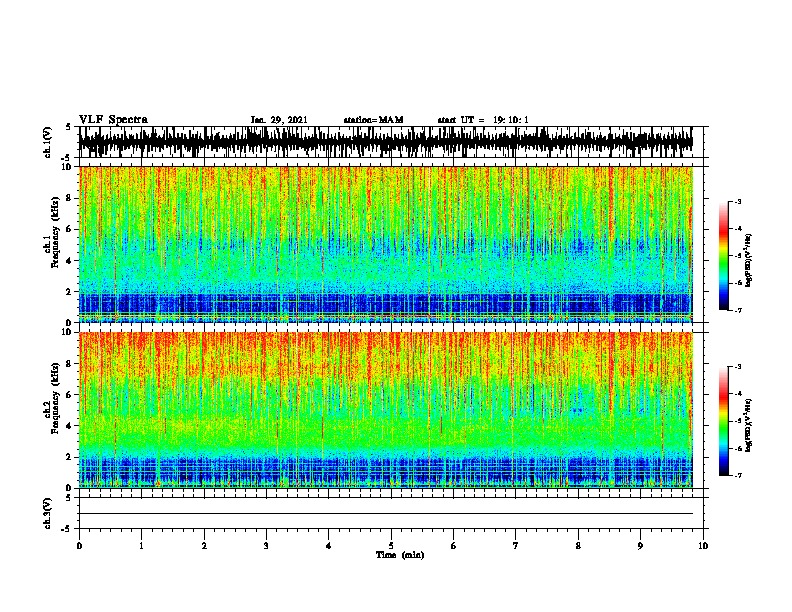Click the "5" tick of ch.1(V) axis

[68, 127]
